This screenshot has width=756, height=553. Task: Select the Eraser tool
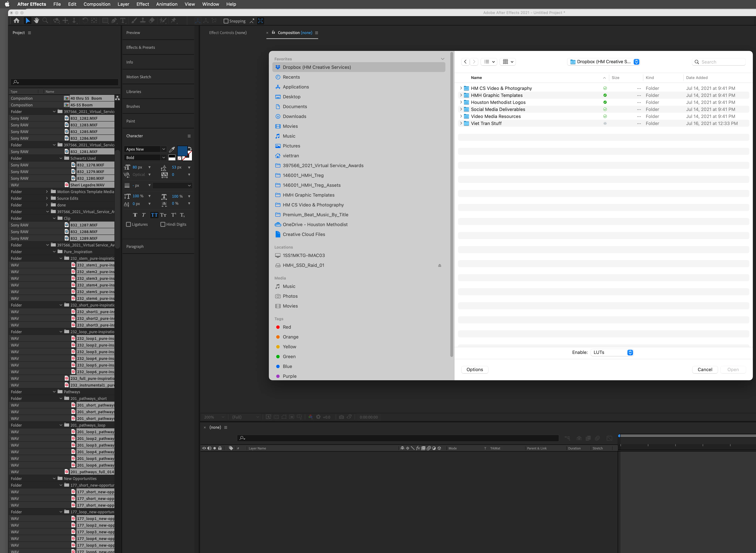click(x=152, y=21)
